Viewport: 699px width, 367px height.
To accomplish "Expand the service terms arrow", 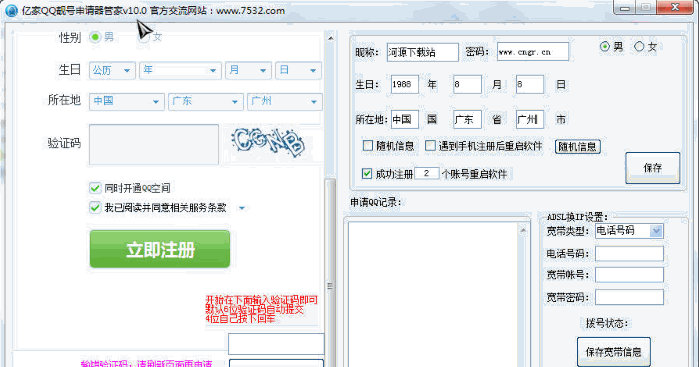I will pos(242,208).
